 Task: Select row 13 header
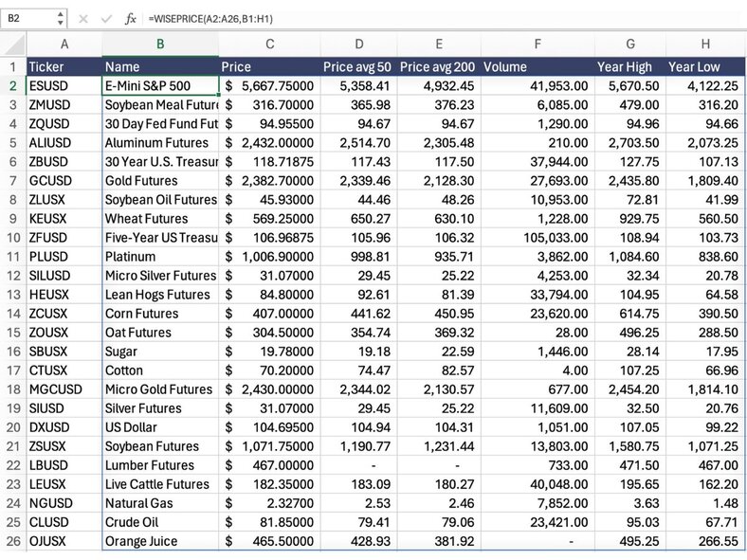click(13, 295)
